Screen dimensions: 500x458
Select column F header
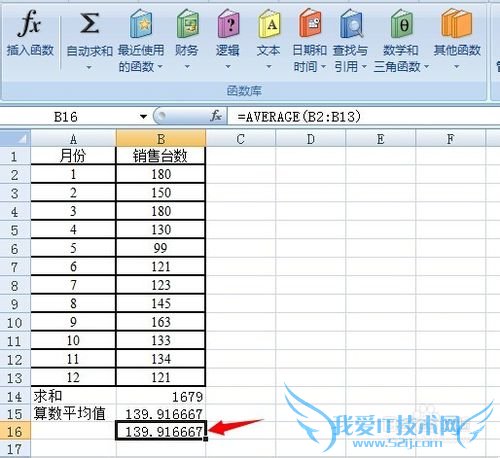(x=451, y=138)
